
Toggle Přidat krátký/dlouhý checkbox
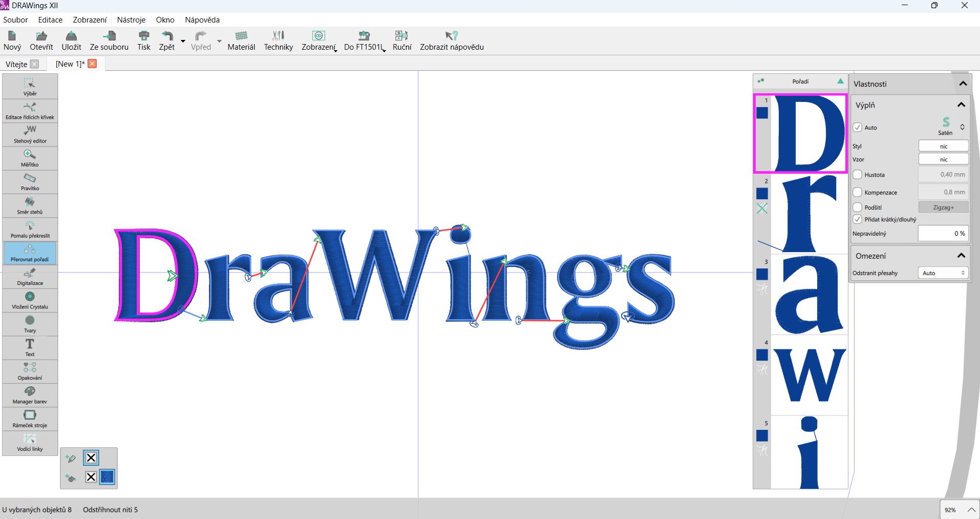858,219
